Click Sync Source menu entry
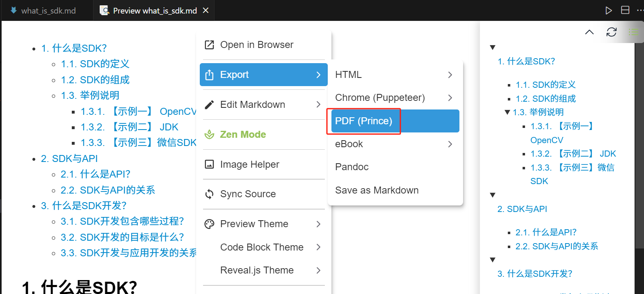This screenshot has width=644, height=294. (x=248, y=194)
